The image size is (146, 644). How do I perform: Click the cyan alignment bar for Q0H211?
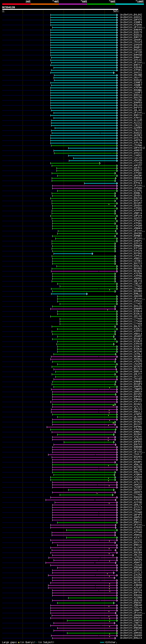pos(83,73)
